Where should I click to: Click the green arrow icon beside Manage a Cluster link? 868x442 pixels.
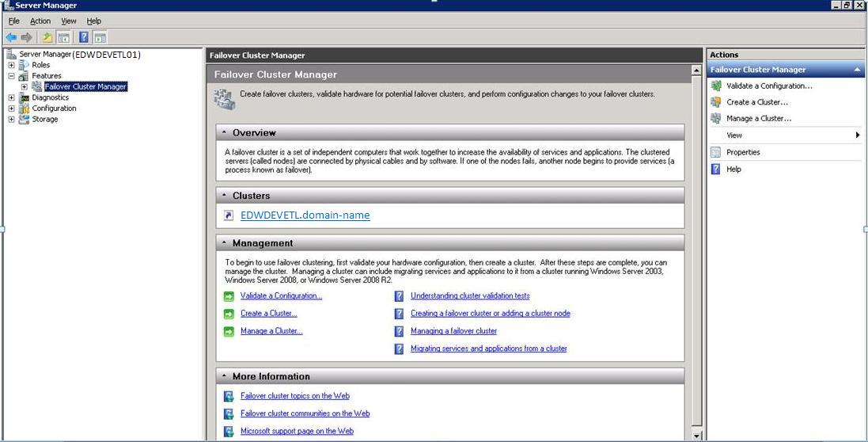click(x=229, y=332)
